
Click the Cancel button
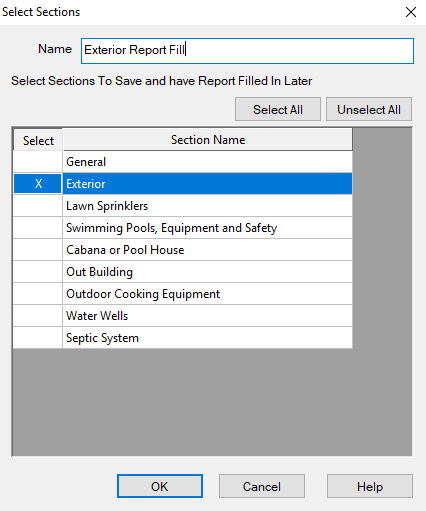click(x=262, y=486)
